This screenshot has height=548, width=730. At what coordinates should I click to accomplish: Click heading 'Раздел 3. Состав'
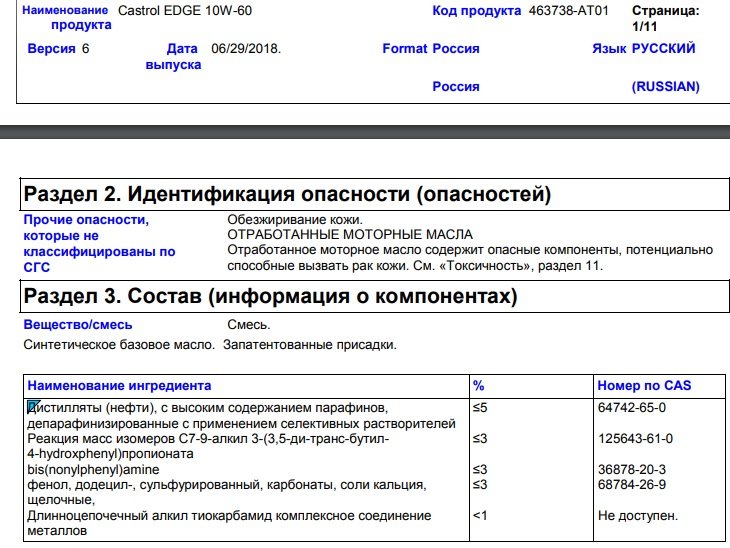tap(270, 296)
